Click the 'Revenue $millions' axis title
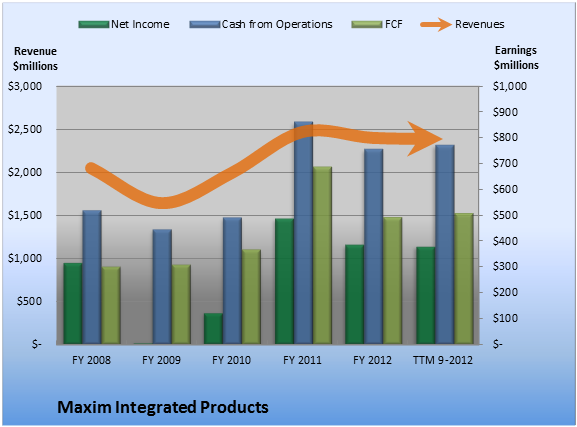Image resolution: width=577 pixels, height=427 pixels. tap(35, 59)
